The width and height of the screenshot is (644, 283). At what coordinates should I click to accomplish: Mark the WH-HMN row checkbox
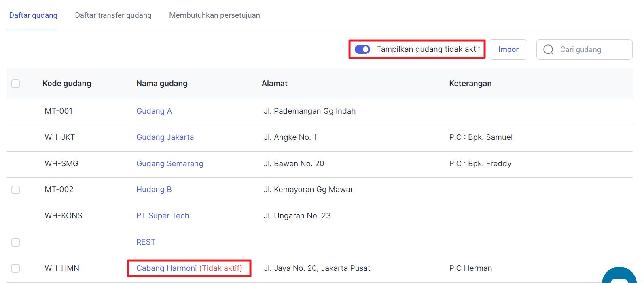[16, 268]
